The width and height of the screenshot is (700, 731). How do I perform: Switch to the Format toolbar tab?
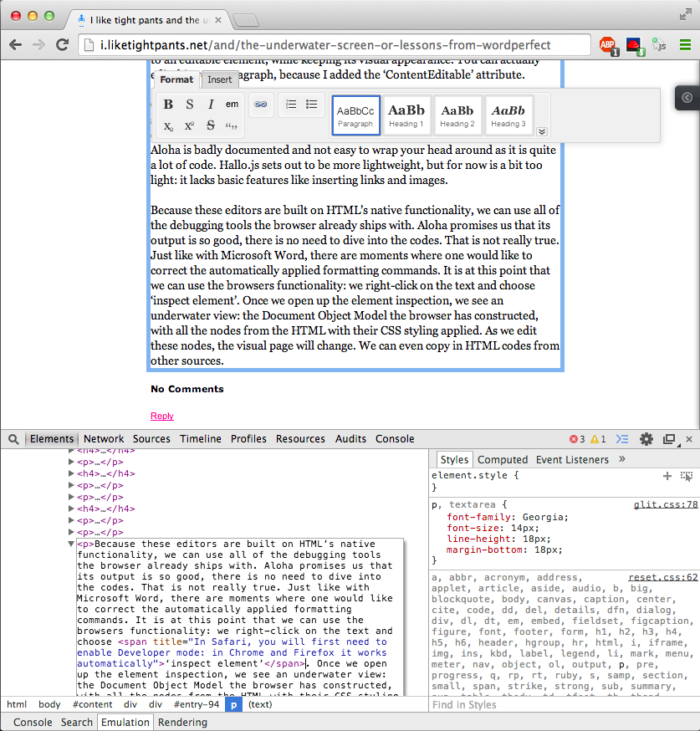176,79
